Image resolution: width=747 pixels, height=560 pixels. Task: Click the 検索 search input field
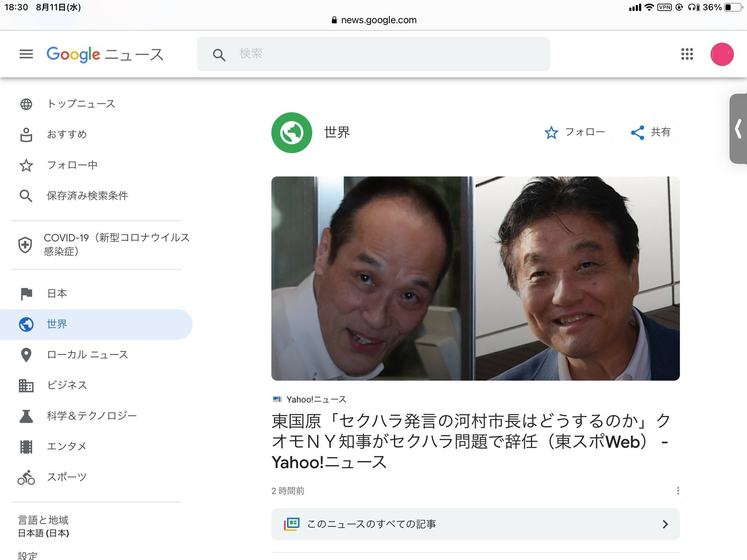point(373,54)
